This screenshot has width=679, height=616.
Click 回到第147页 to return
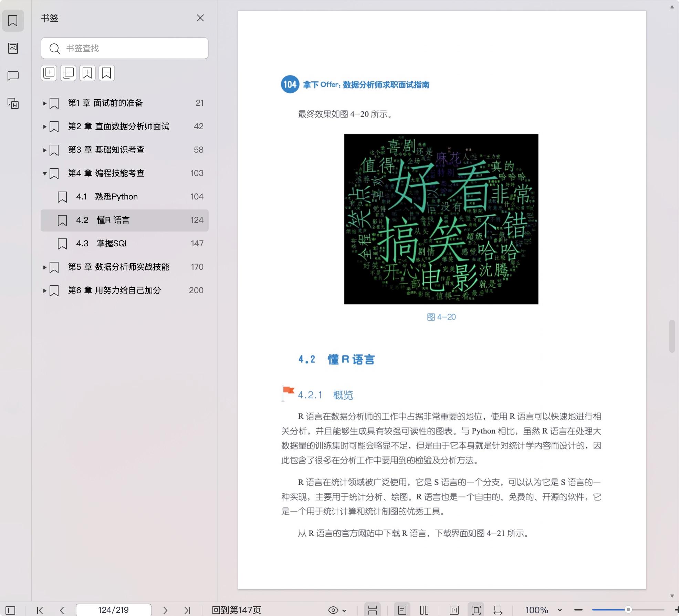pos(236,610)
